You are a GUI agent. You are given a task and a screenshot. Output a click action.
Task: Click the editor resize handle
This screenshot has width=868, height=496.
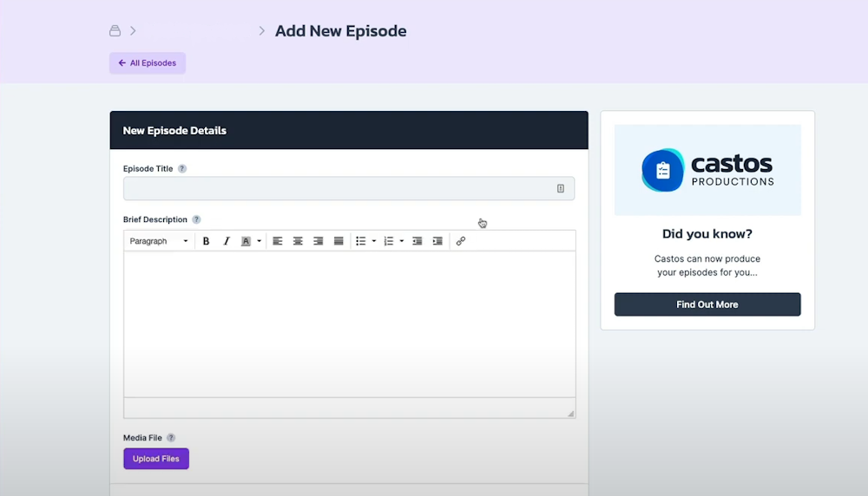coord(571,414)
